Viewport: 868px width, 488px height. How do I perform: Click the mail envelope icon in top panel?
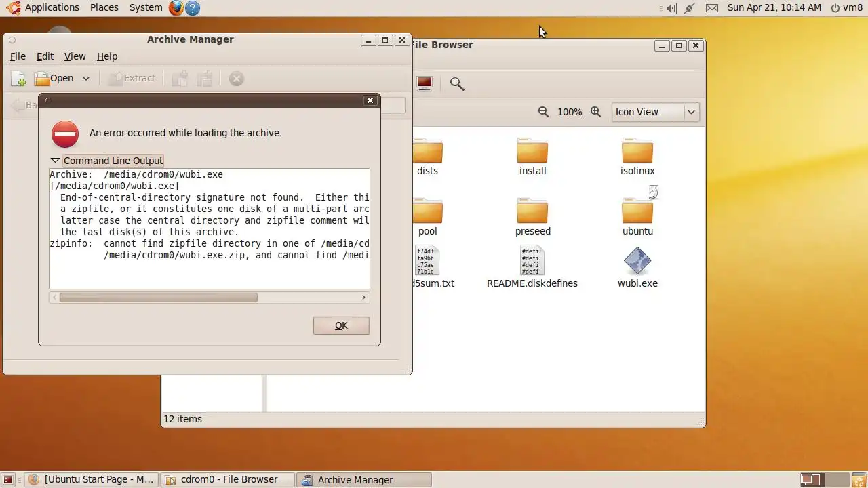pyautogui.click(x=712, y=8)
